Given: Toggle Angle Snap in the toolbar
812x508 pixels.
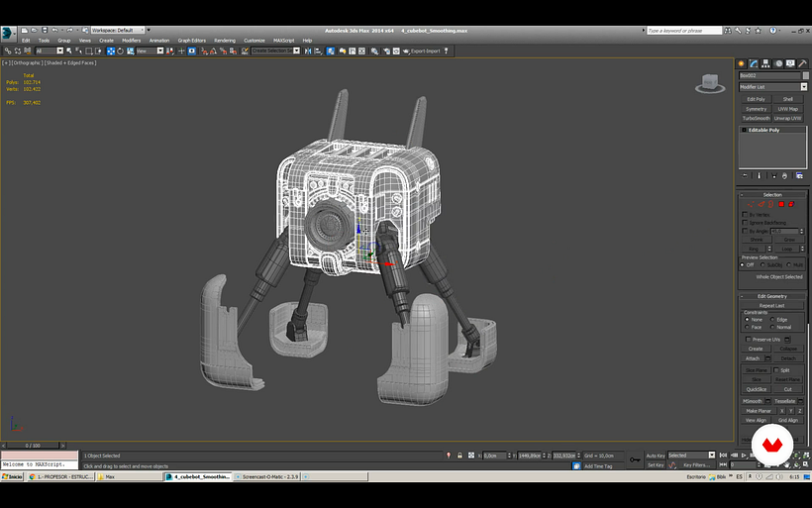Looking at the screenshot, I should click(x=213, y=51).
